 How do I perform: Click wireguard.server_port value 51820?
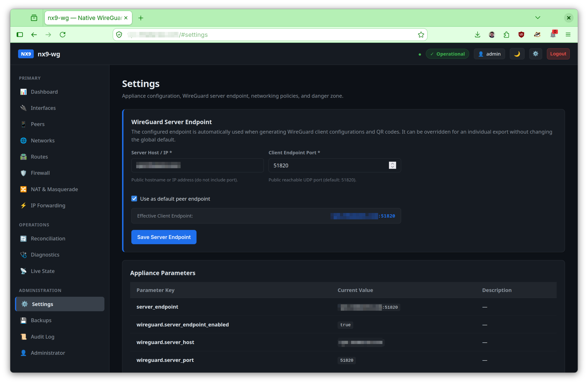(346, 360)
